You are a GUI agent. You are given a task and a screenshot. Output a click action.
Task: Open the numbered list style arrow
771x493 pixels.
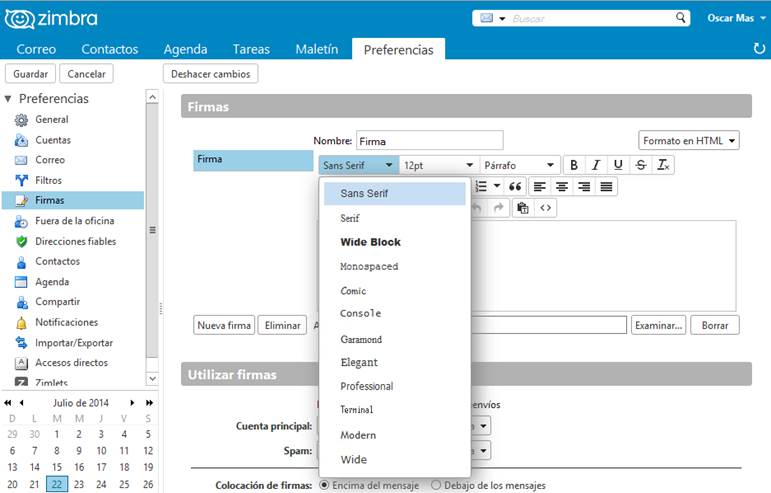[x=497, y=186]
